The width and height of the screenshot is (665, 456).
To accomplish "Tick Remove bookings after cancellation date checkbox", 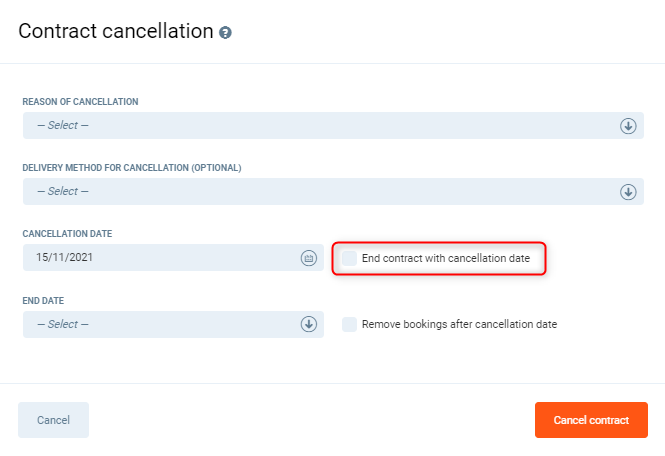I will (x=349, y=324).
